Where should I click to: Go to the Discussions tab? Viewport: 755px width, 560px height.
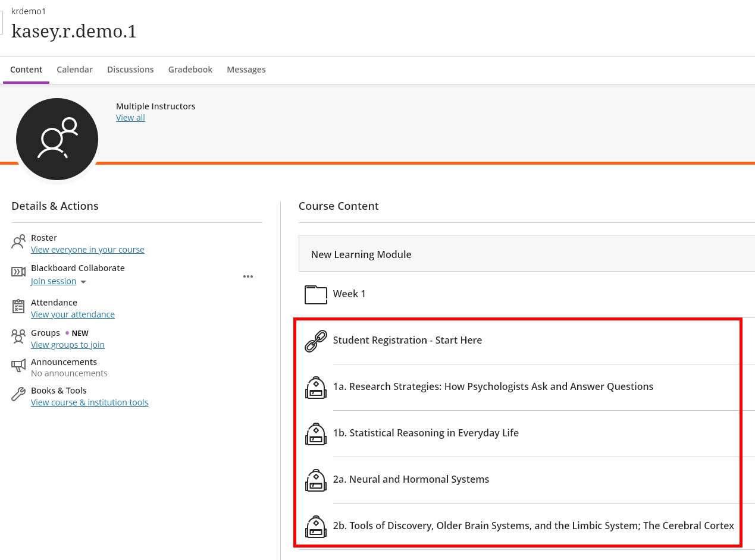click(130, 70)
